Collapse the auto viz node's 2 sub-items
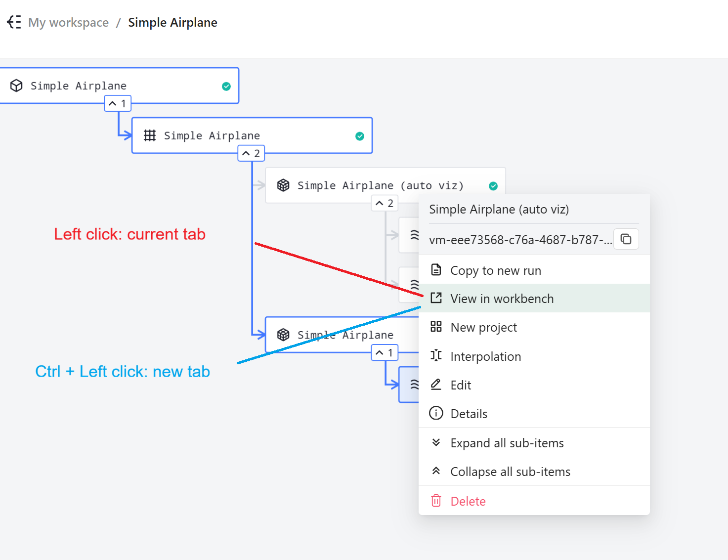The height and width of the screenshot is (560, 728). pyautogui.click(x=385, y=203)
